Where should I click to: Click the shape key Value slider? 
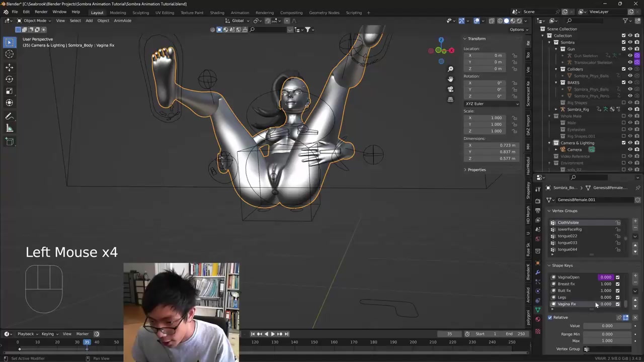pyautogui.click(x=607, y=326)
